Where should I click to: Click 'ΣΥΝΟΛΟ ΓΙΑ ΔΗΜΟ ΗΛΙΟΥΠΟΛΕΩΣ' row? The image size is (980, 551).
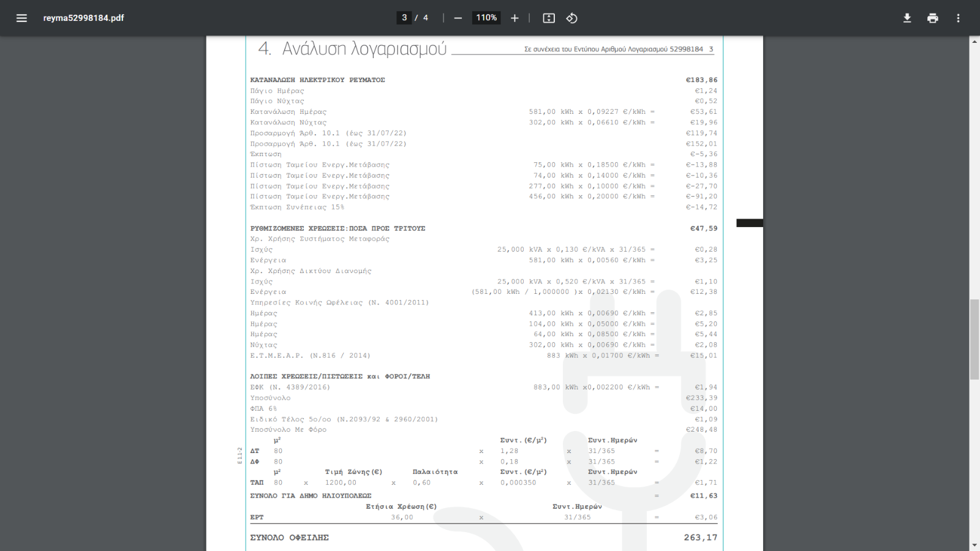coord(311,496)
